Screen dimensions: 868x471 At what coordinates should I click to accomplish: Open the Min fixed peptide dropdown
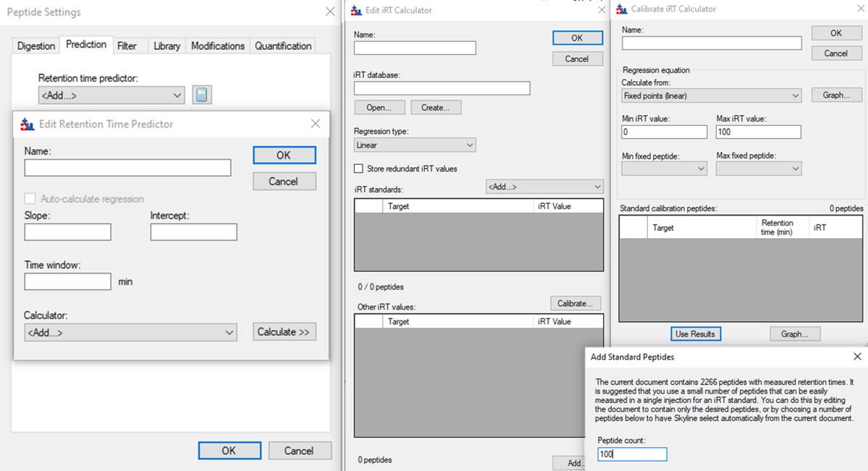[665, 169]
